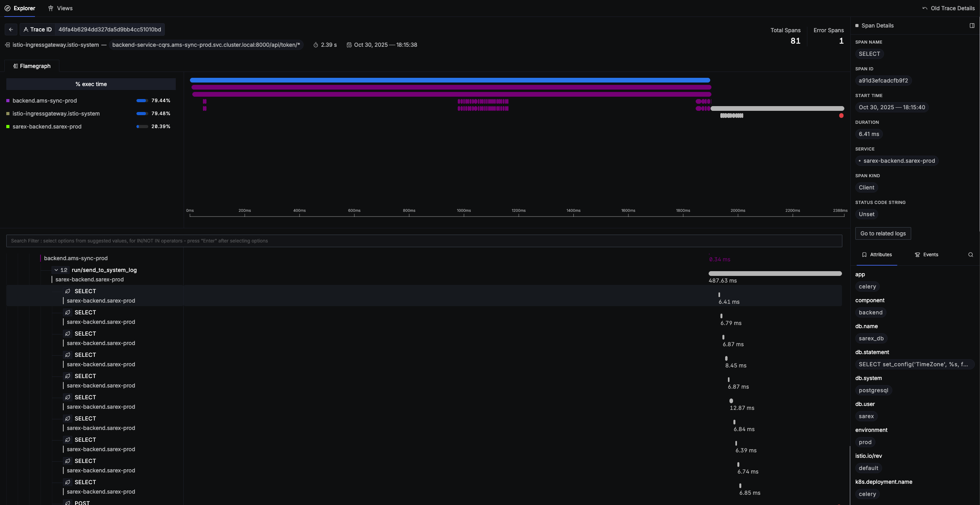Select the Attributes tab

(877, 255)
